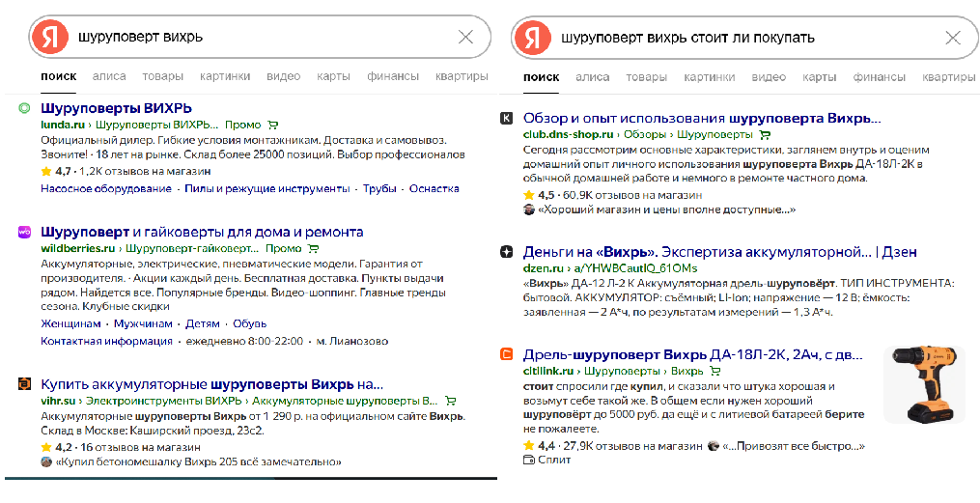Open the Трубы sitelink
This screenshot has height=503, width=980.
(379, 188)
